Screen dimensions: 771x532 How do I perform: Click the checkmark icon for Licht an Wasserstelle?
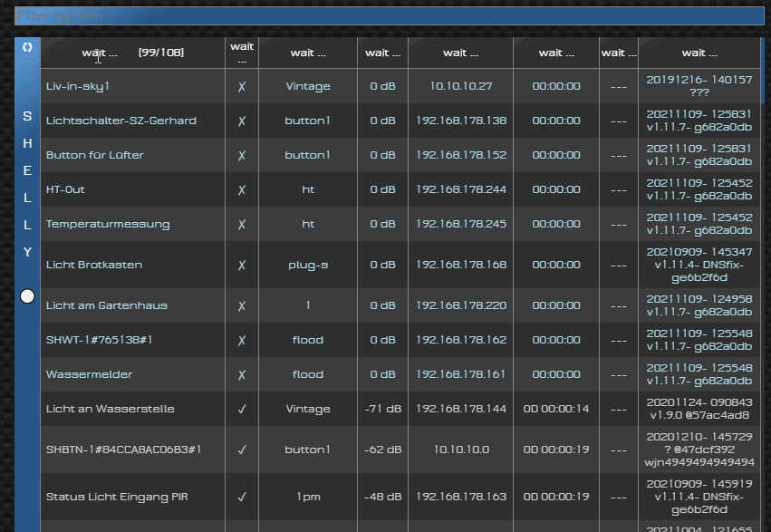(242, 409)
